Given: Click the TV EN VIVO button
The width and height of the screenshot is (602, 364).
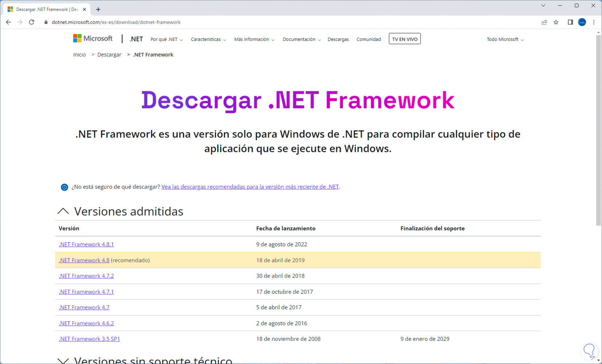Looking at the screenshot, I should 405,39.
